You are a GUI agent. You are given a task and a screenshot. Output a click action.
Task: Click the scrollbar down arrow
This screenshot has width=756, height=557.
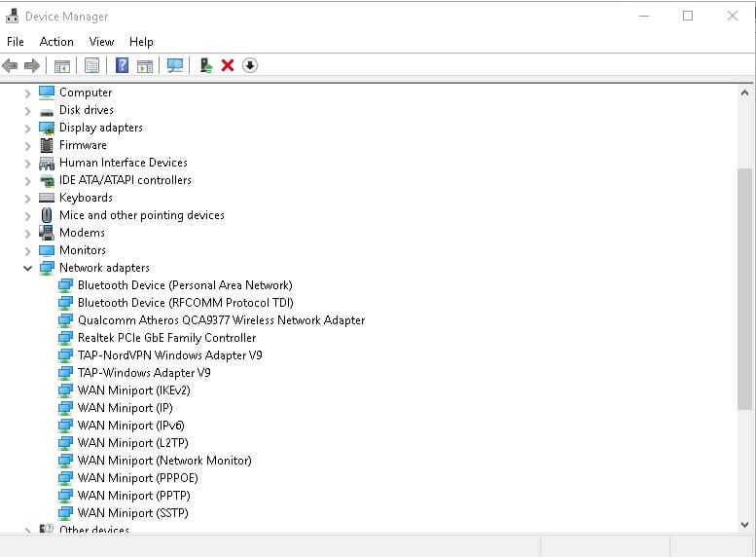[x=745, y=524]
